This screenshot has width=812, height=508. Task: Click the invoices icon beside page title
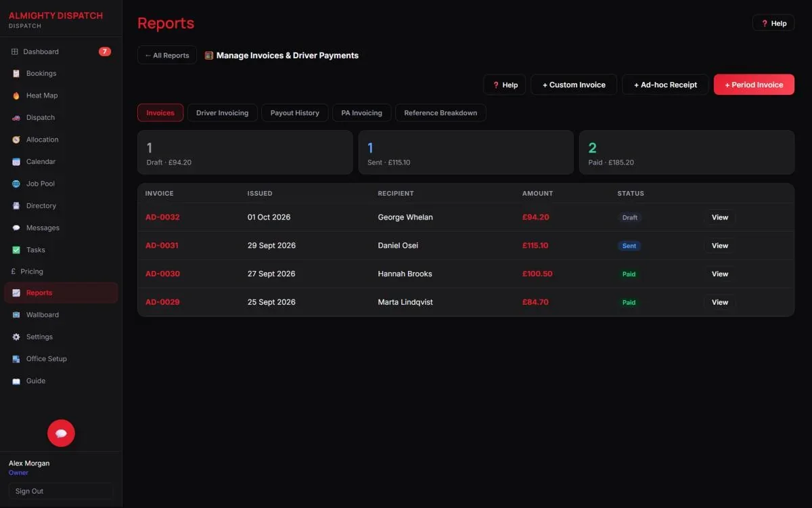pyautogui.click(x=209, y=56)
